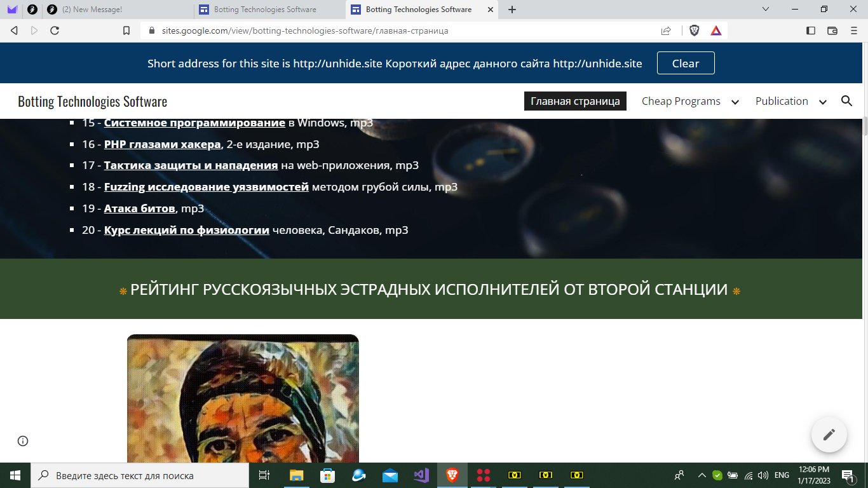The image size is (868, 488).
Task: Open the tab search dropdown arrow
Action: click(766, 10)
